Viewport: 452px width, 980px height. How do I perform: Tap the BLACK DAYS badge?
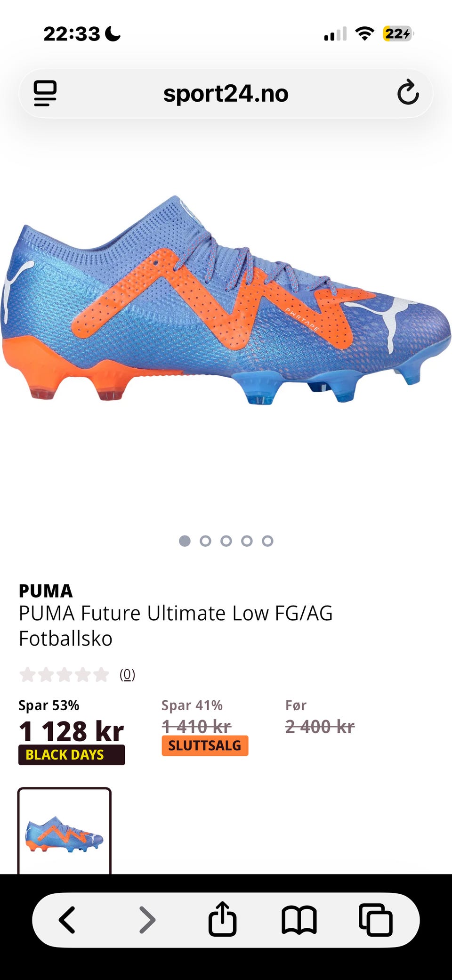click(72, 755)
